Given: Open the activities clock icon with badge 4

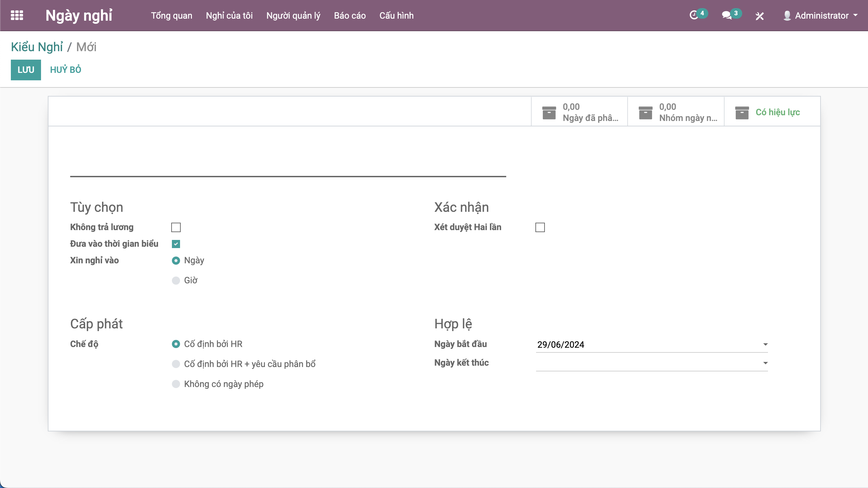Looking at the screenshot, I should [694, 15].
